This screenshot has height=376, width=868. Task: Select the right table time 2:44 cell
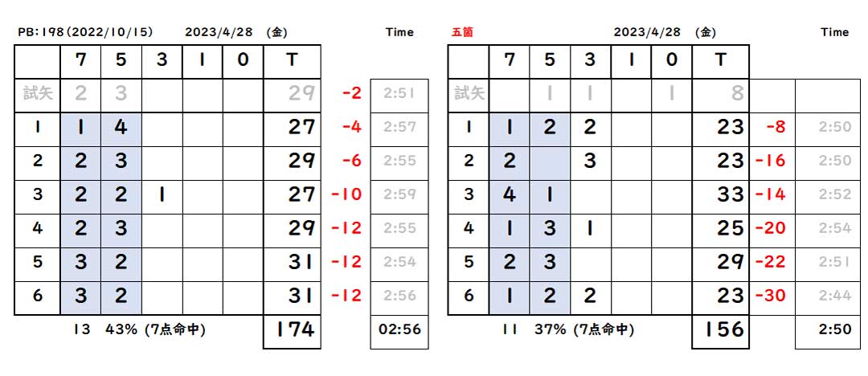(x=835, y=296)
